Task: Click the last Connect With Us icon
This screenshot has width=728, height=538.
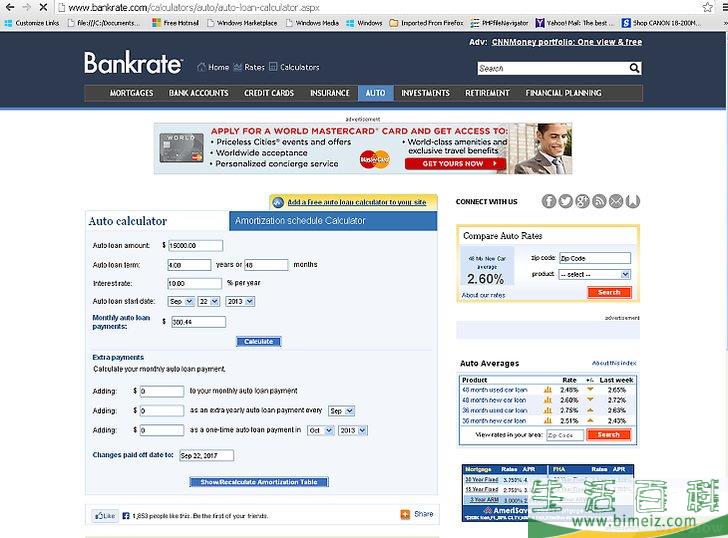Action: point(632,201)
